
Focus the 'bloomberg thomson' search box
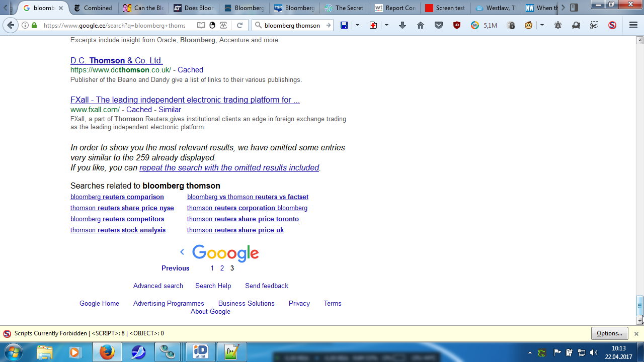[x=292, y=25]
